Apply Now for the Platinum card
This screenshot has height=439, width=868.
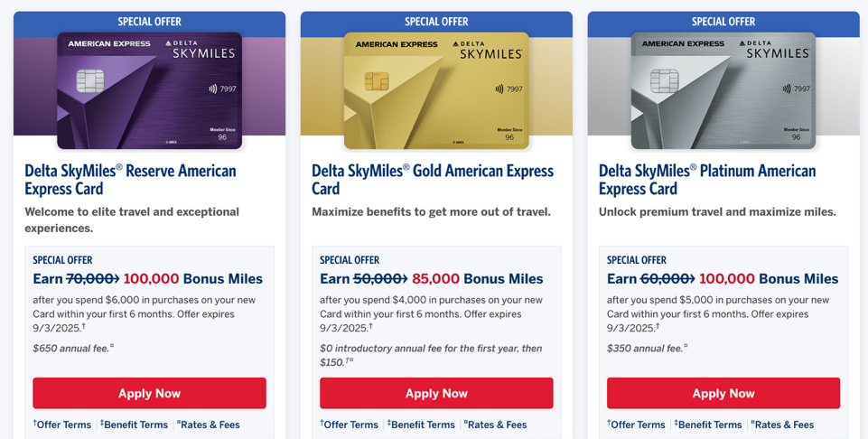pyautogui.click(x=723, y=393)
